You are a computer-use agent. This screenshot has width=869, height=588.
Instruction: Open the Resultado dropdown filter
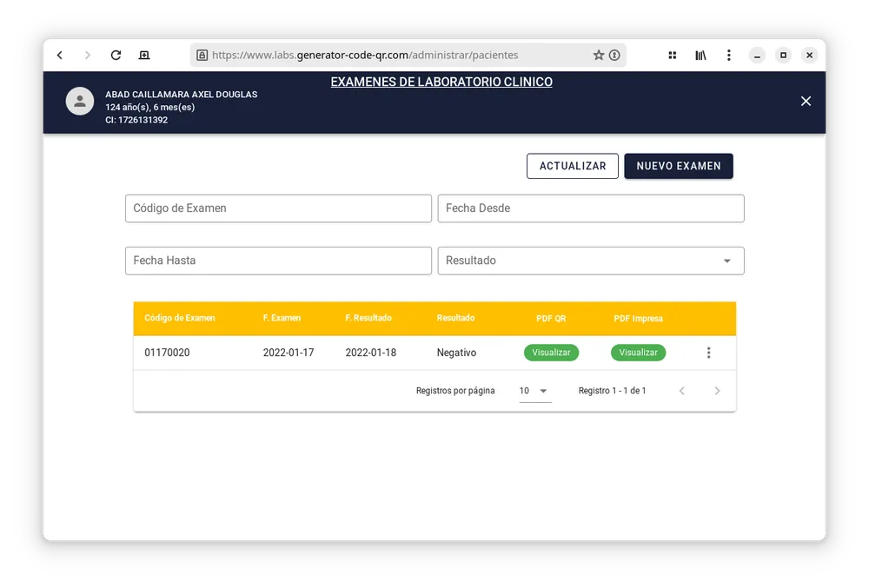(x=591, y=261)
